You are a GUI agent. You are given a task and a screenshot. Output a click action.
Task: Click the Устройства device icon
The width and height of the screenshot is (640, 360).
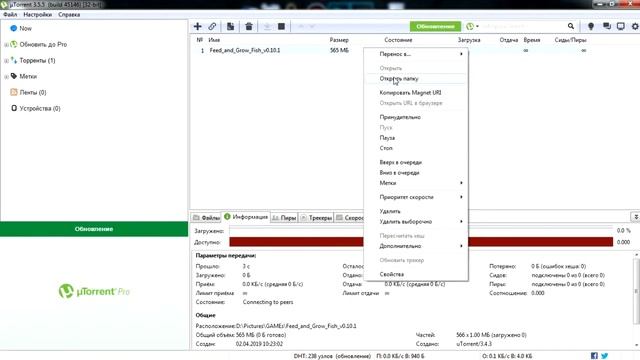13,108
